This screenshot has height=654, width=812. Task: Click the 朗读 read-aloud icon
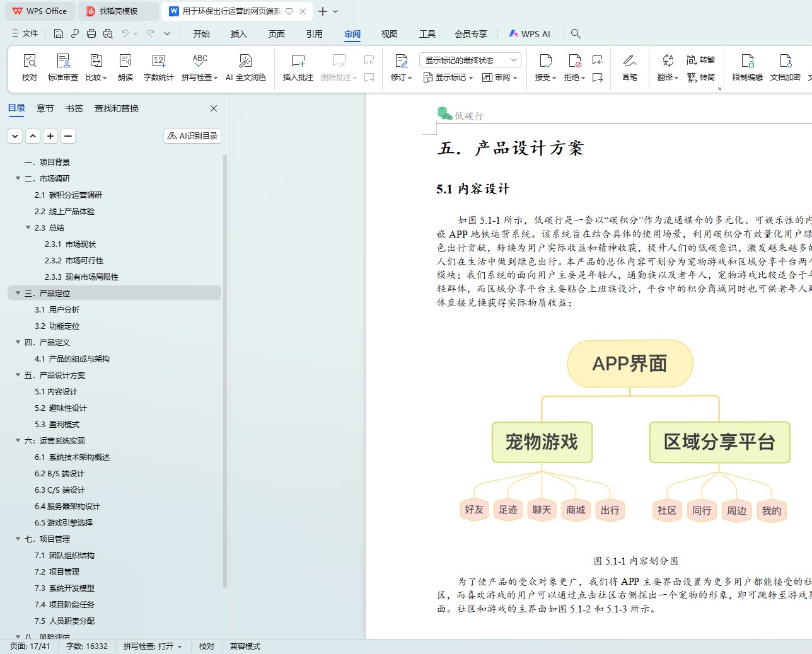click(x=125, y=61)
